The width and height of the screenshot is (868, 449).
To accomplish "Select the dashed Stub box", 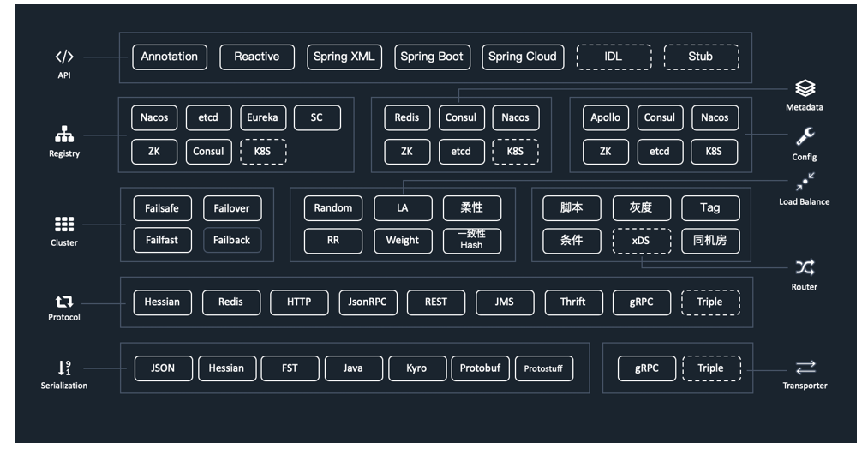I will point(702,57).
